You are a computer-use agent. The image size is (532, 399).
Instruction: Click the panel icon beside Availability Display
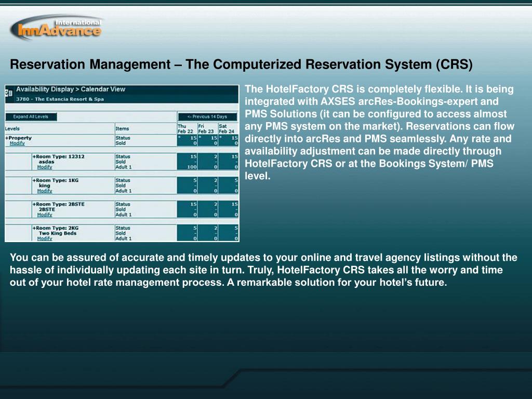tap(9, 92)
